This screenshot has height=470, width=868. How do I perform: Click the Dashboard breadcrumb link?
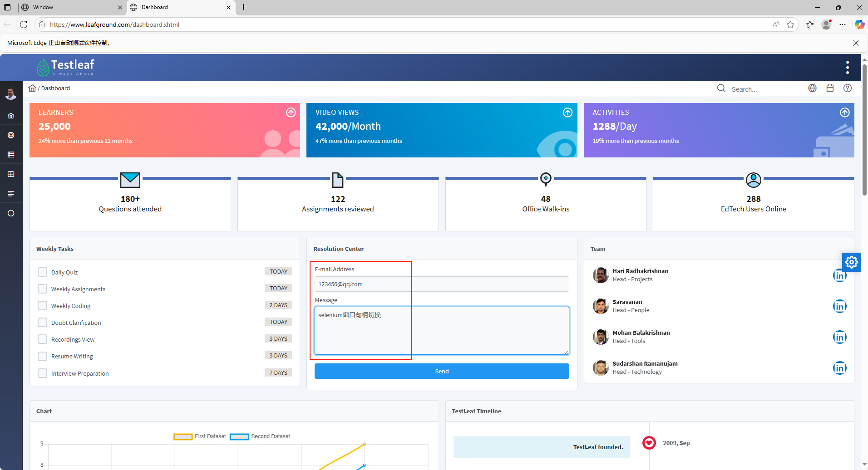point(55,88)
